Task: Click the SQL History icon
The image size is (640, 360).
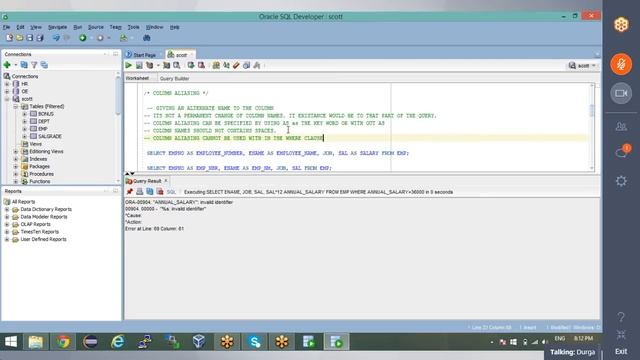Action: (x=247, y=65)
